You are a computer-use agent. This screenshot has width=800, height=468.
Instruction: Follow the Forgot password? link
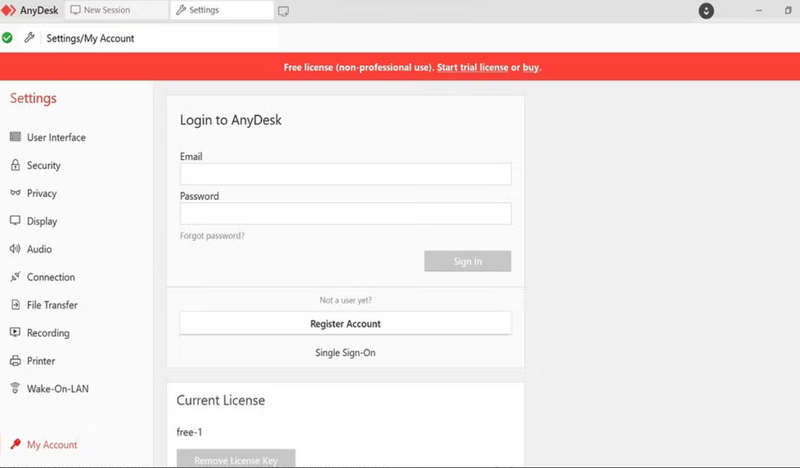212,236
